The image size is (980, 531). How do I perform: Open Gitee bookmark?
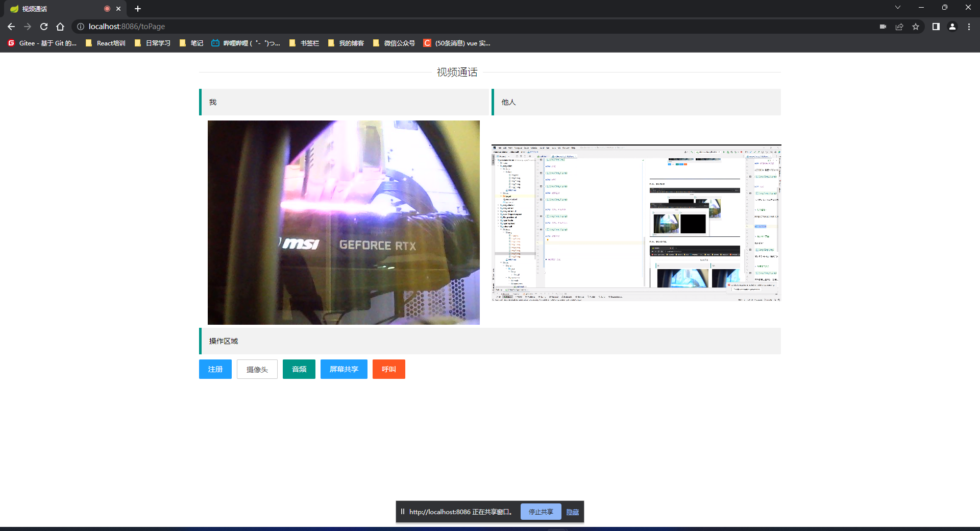pos(42,43)
